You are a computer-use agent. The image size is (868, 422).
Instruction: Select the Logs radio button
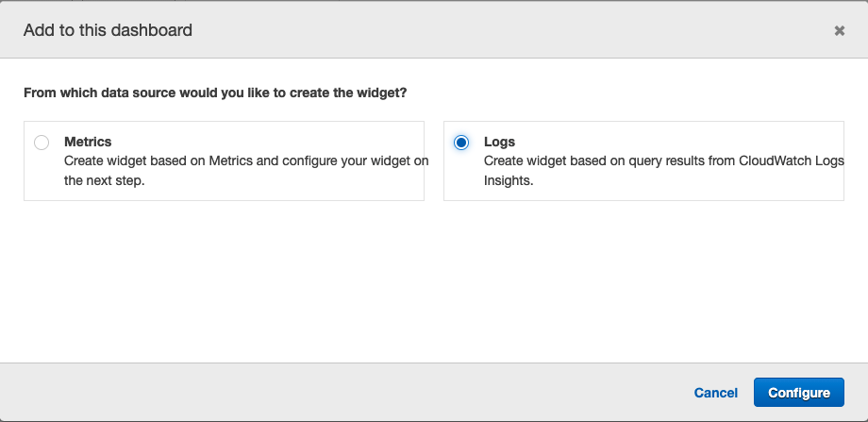click(460, 143)
